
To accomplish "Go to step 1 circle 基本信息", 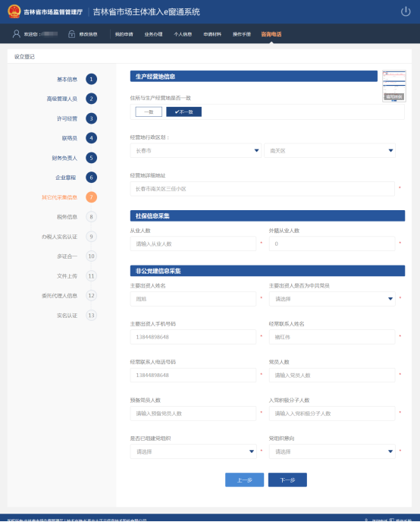I will 92,79.
